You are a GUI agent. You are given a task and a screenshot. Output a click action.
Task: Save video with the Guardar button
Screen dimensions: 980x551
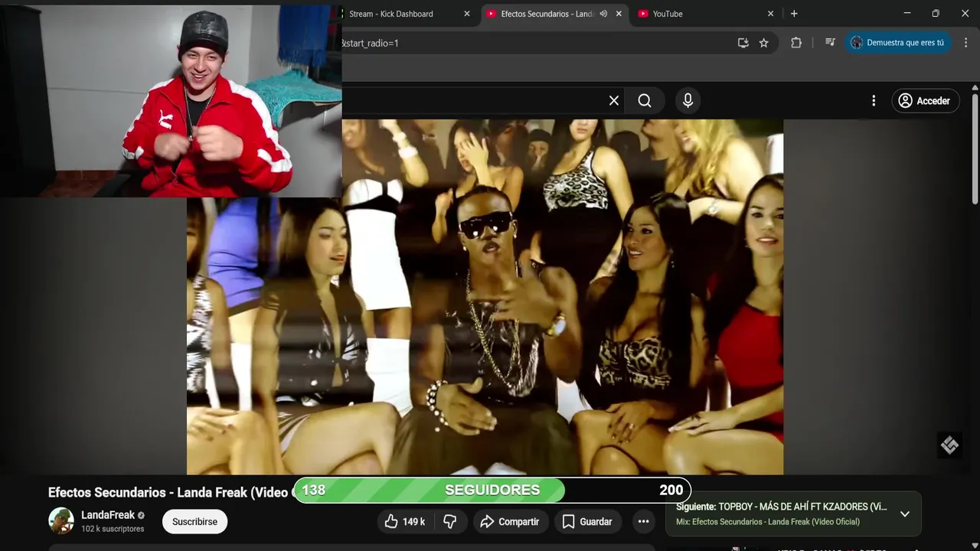588,521
